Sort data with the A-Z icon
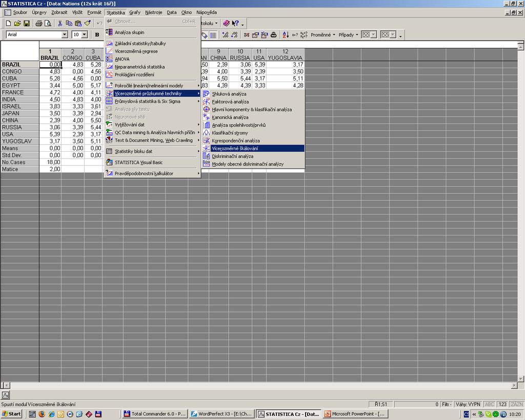The width and height of the screenshot is (525, 420). tap(286, 34)
